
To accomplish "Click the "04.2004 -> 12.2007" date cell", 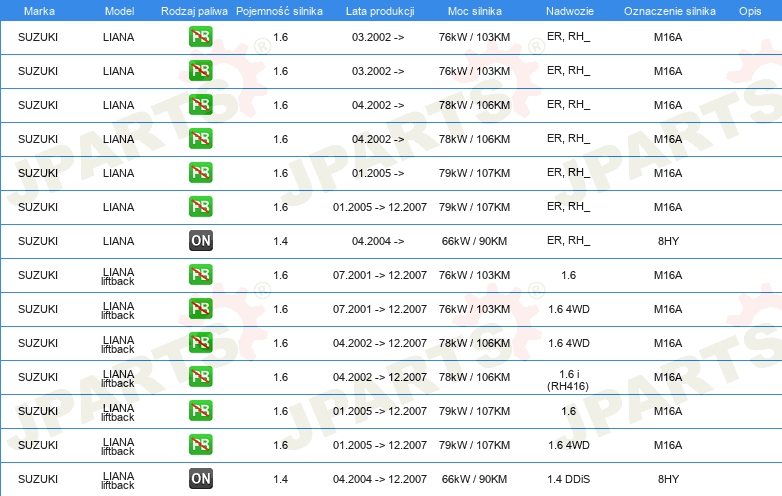I will (x=380, y=479).
